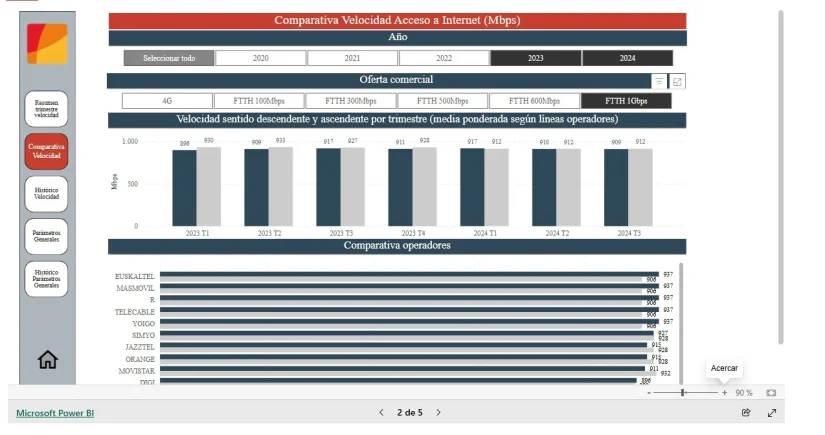Click the zoom level slider handle
825x435 pixels.
coord(683,393)
